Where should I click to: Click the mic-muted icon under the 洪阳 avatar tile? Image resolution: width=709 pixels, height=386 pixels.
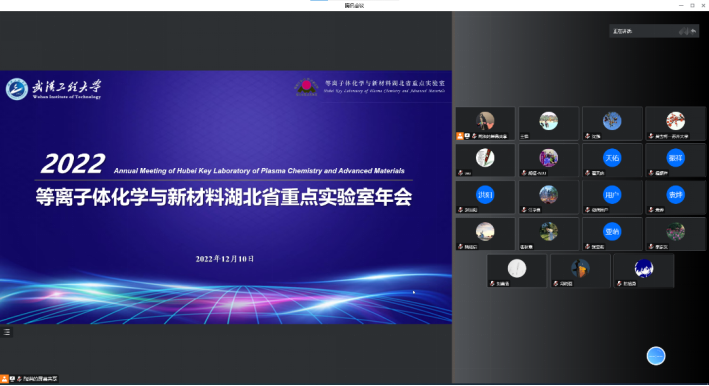(x=460, y=210)
